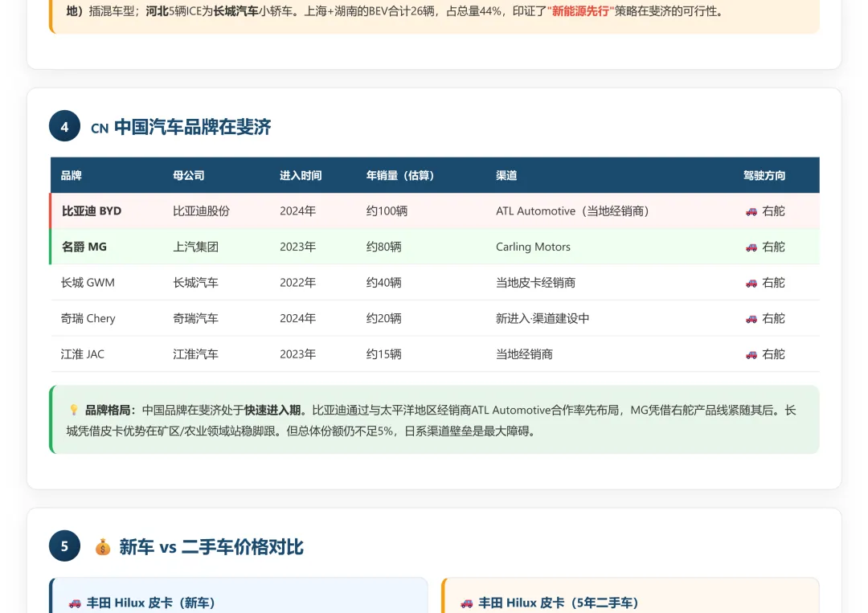Click the 品牌 column header

click(x=72, y=175)
